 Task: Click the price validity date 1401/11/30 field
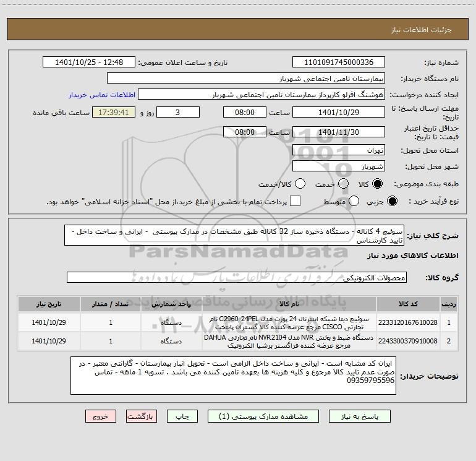pyautogui.click(x=339, y=132)
